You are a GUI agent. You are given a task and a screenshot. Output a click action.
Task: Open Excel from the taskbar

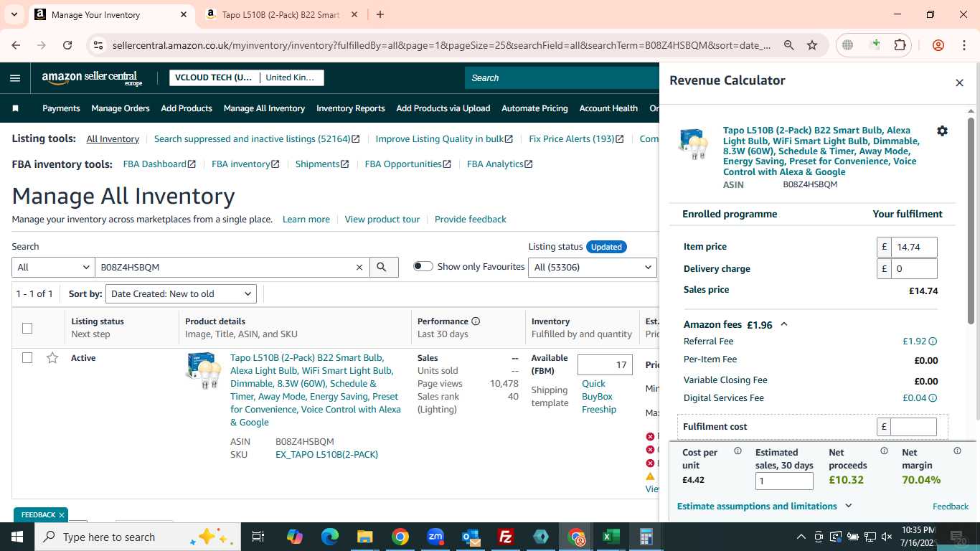tap(611, 537)
